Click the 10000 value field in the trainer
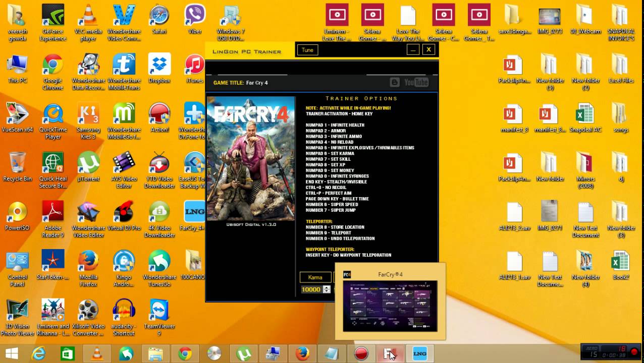The width and height of the screenshot is (644, 363). pyautogui.click(x=311, y=289)
